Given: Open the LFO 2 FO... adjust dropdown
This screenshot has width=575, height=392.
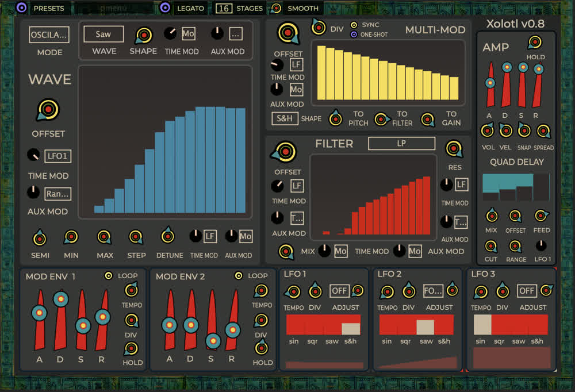Looking at the screenshot, I should point(433,291).
